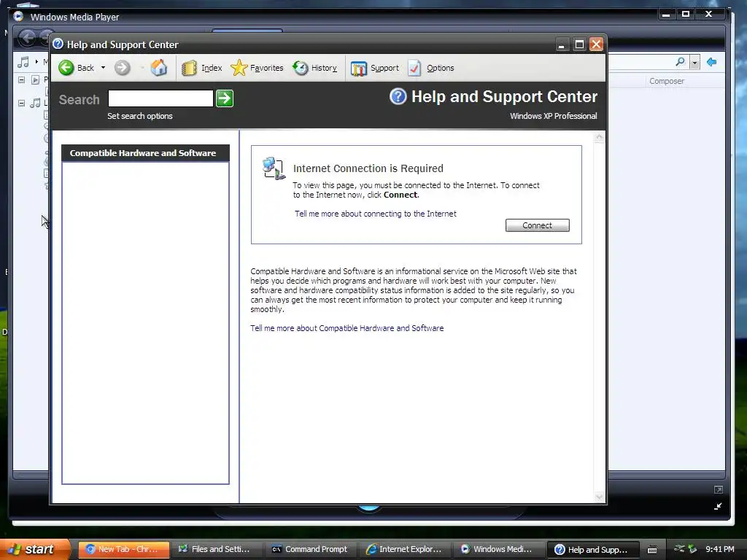Screen dimensions: 747x560
Task: Switch to New Tab Chrome taskbar item
Action: pos(123,549)
